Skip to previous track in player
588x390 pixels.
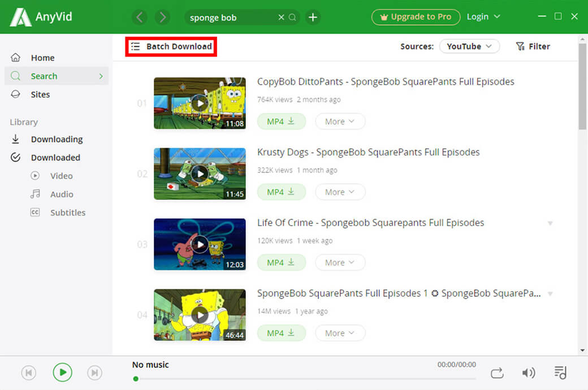coord(29,372)
